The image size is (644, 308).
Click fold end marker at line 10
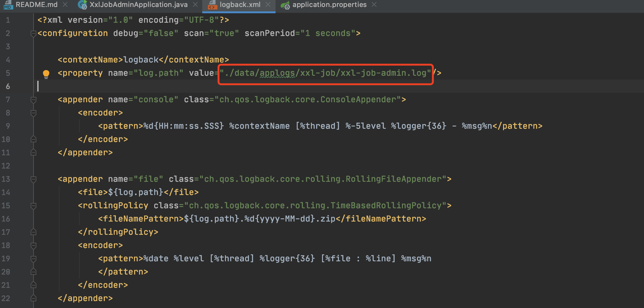(x=33, y=139)
